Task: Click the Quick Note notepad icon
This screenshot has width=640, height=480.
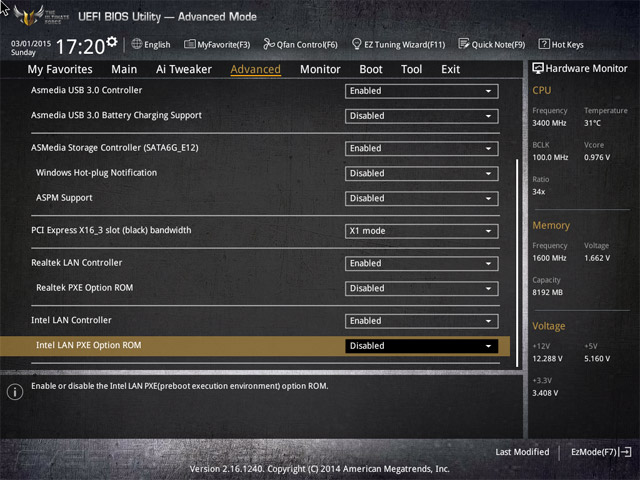Action: (464, 44)
